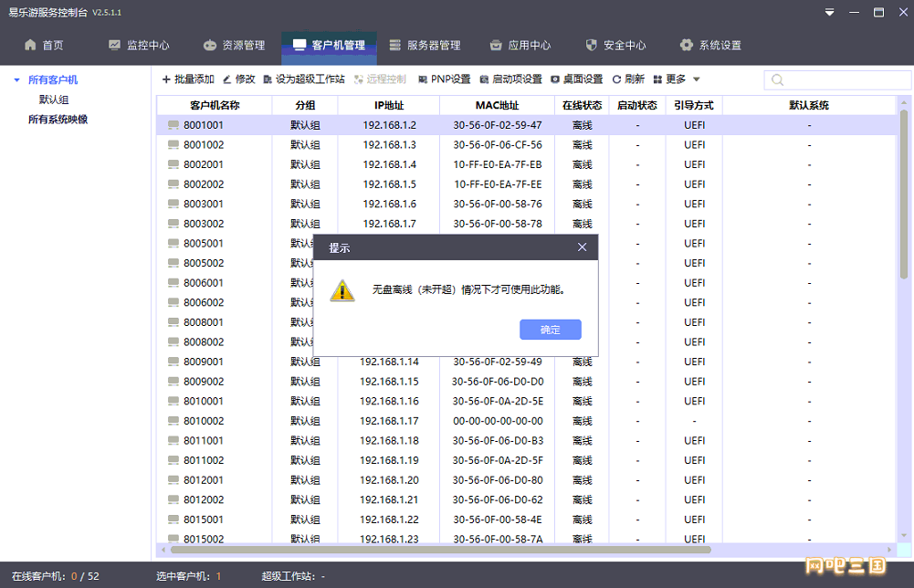Click the warning triangle icon in dialog
This screenshot has height=588, width=914.
(342, 290)
